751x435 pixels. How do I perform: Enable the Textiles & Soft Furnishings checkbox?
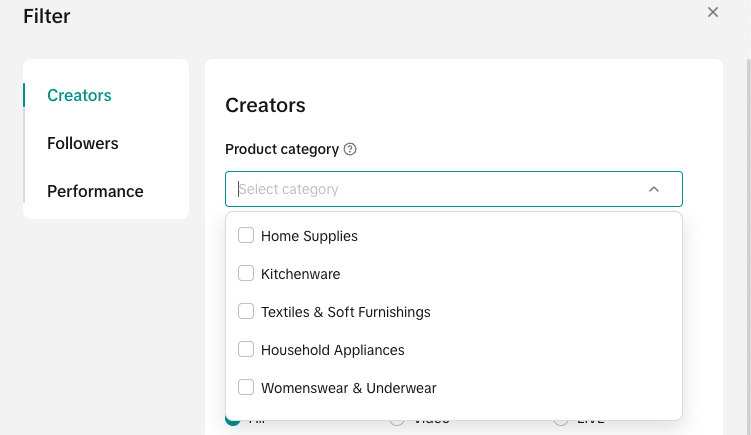tap(246, 312)
